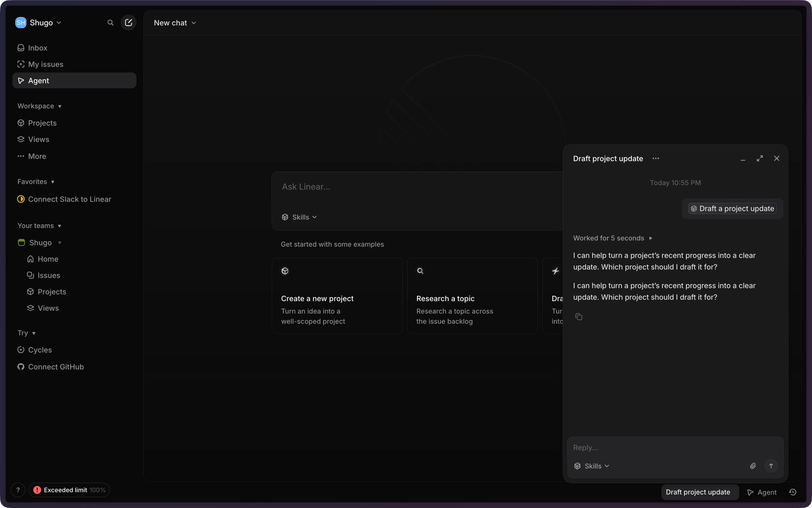
Task: Select Agent in the sidebar
Action: 74,81
